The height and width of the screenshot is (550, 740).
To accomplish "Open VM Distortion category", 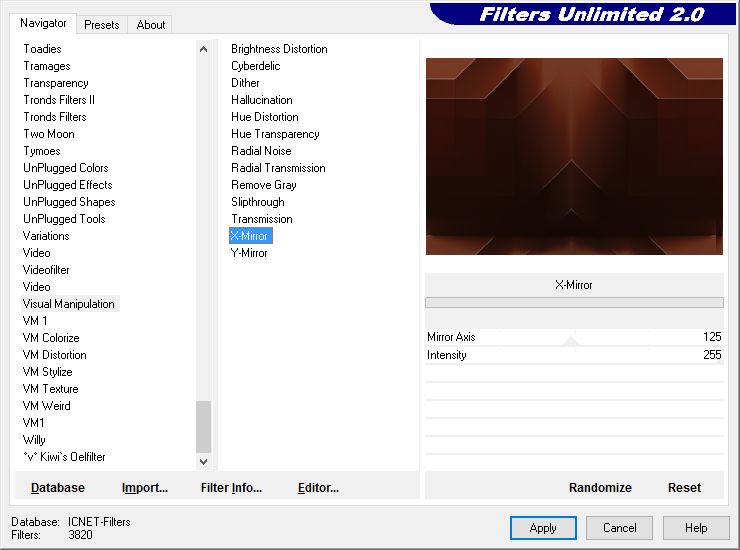I will click(x=54, y=355).
